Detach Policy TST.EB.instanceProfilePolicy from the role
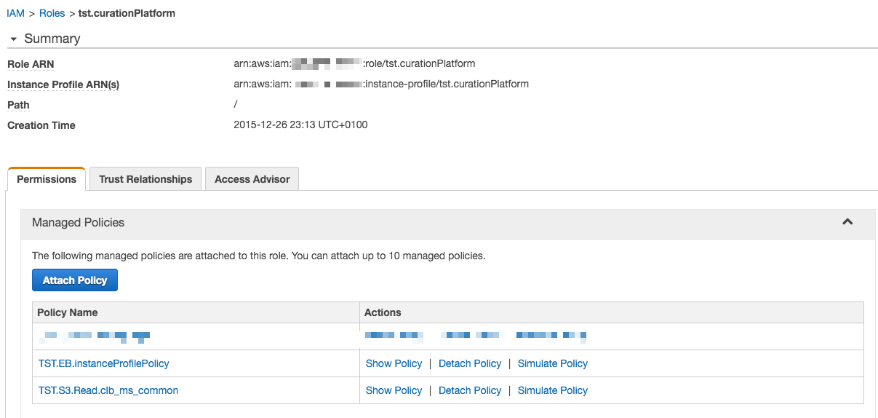This screenshot has width=878, height=418. point(469,363)
